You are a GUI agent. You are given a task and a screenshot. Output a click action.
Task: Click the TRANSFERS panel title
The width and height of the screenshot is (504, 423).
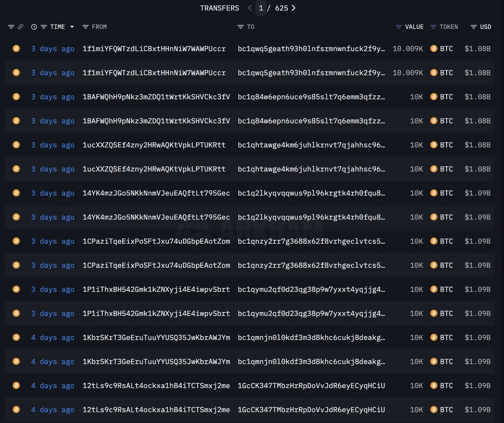[x=220, y=8]
